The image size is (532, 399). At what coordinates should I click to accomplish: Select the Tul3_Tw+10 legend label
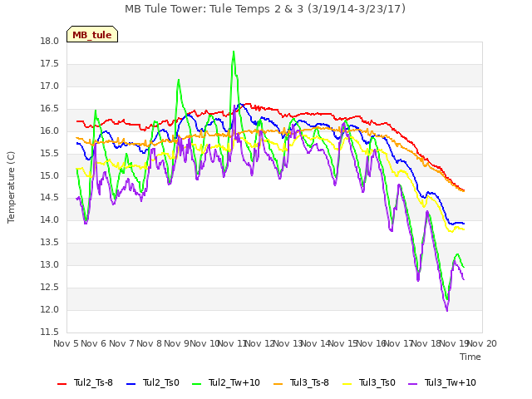click(451, 382)
